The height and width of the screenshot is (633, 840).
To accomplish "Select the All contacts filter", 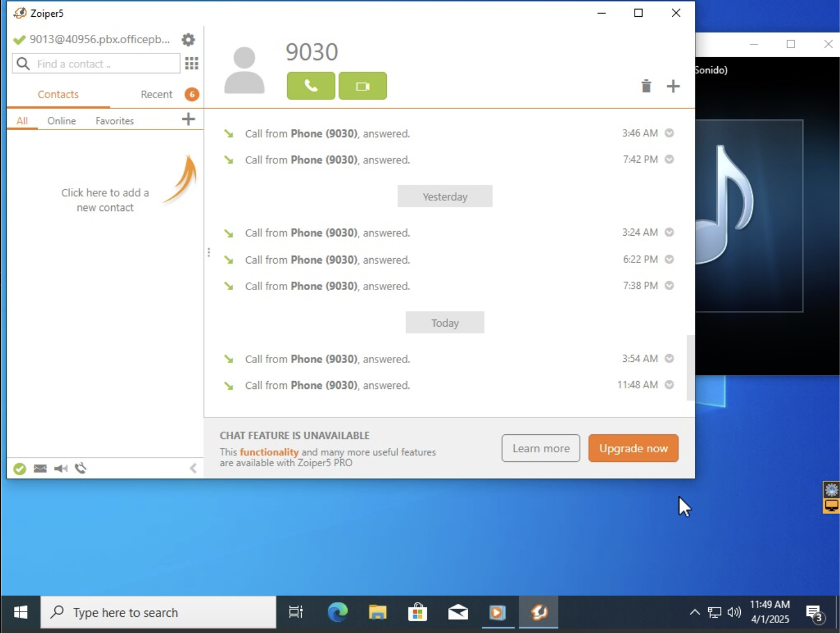I will point(22,121).
